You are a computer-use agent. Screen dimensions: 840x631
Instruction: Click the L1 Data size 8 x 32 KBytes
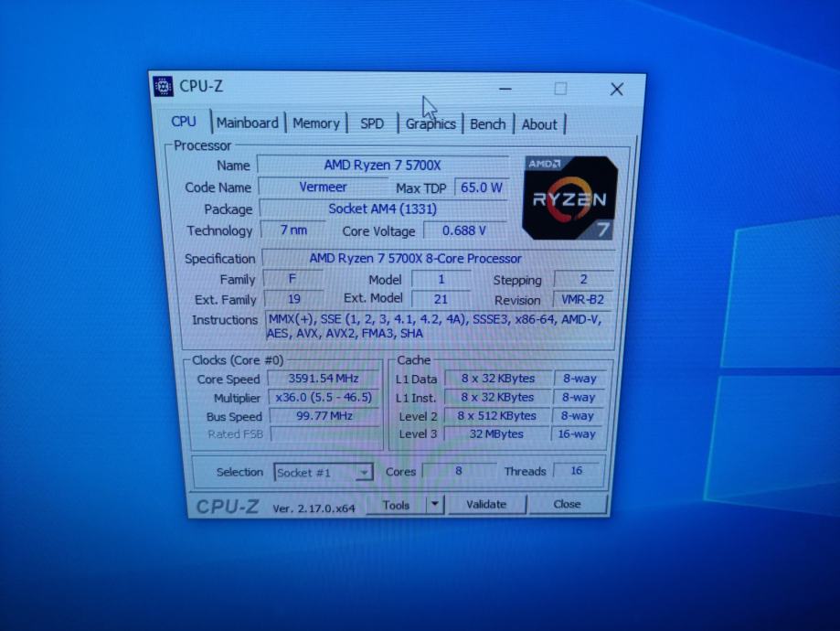click(x=498, y=379)
